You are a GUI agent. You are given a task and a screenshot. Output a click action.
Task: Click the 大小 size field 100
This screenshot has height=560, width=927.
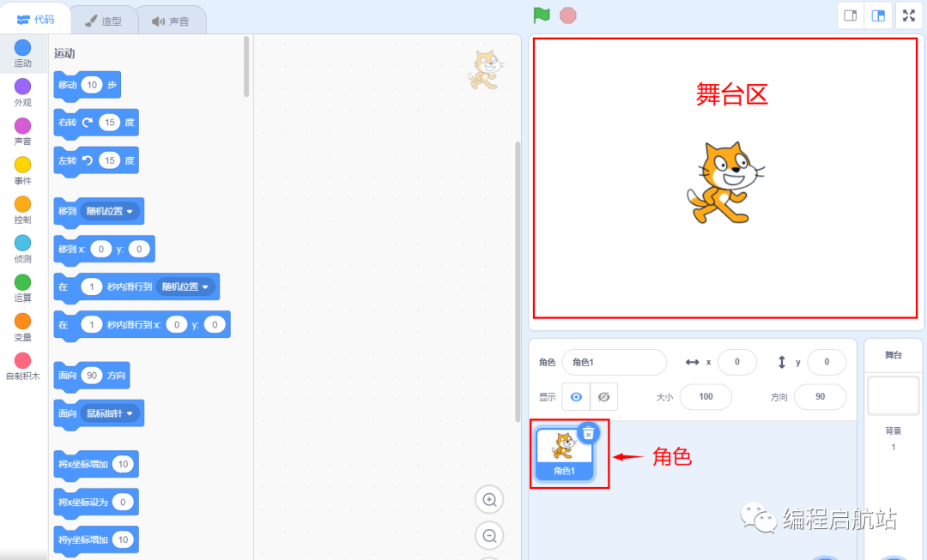pyautogui.click(x=706, y=397)
